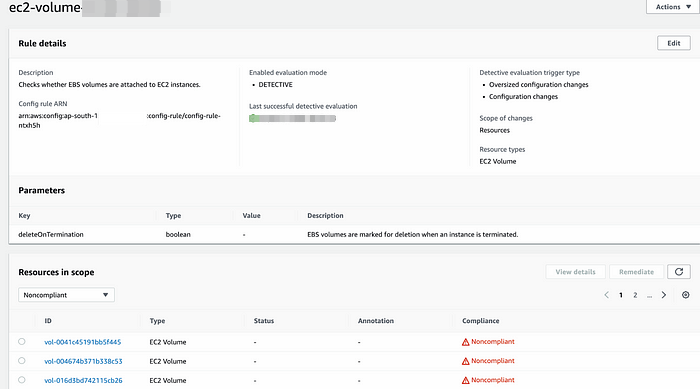The height and width of the screenshot is (389, 700).
Task: Click the refresh resources icon button
Action: point(679,272)
